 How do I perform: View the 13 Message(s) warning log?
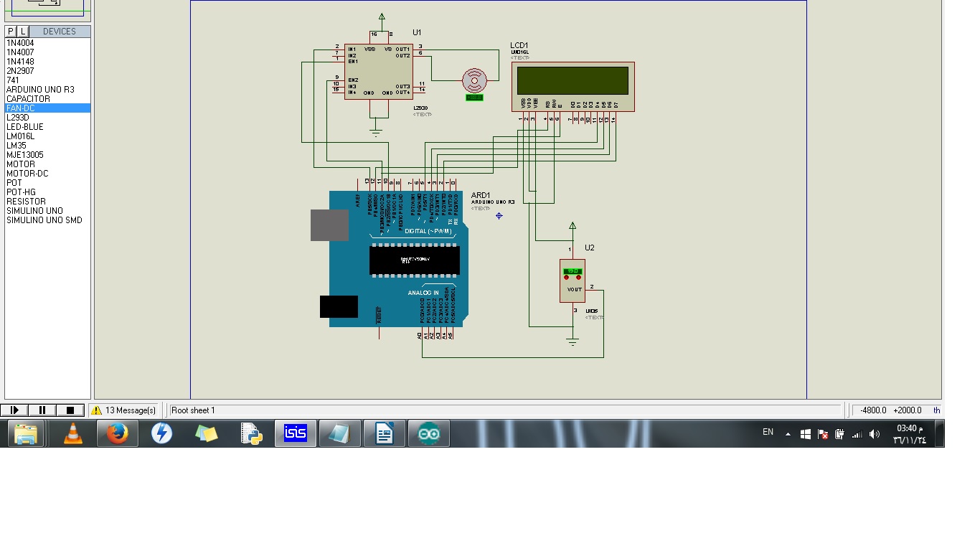click(123, 410)
